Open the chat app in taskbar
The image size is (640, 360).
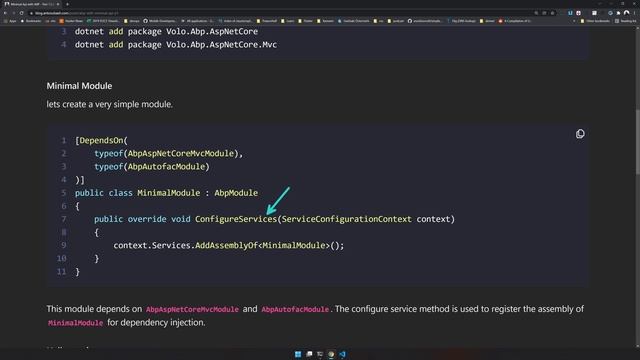309,354
